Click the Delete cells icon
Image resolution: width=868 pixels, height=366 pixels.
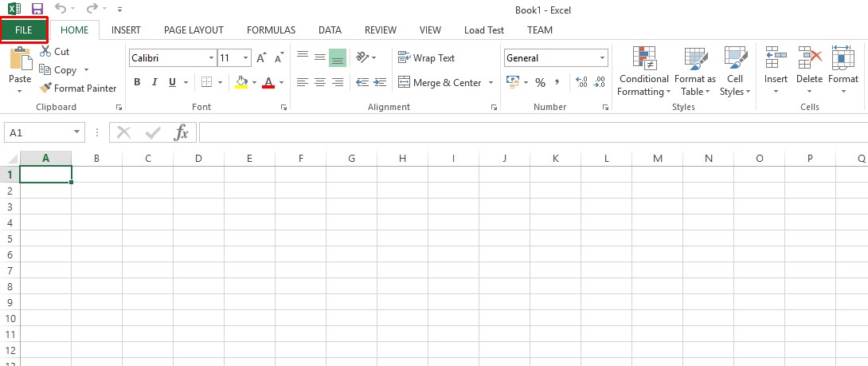(x=809, y=57)
